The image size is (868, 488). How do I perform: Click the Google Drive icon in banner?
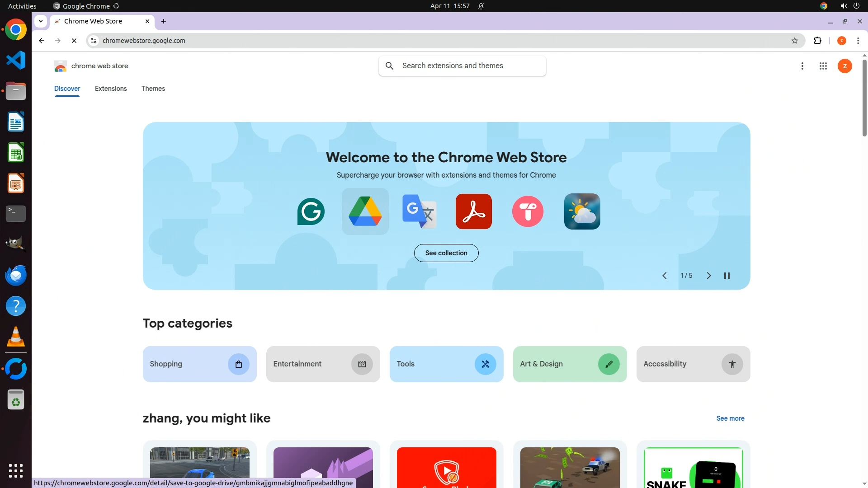tap(365, 211)
